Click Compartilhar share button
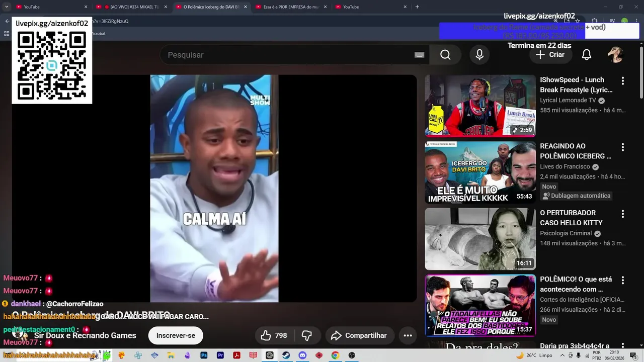This screenshot has height=362, width=644. [359, 335]
